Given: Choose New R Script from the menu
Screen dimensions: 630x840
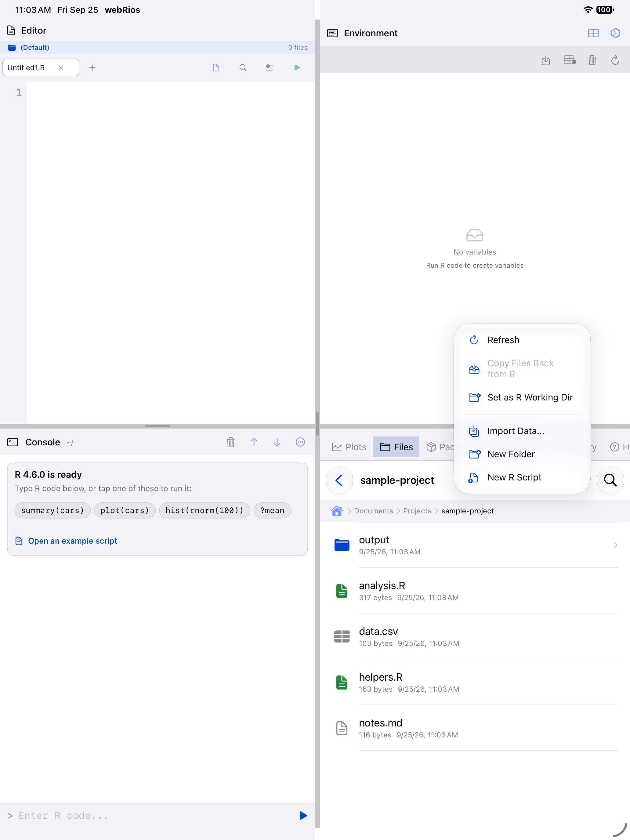Looking at the screenshot, I should pyautogui.click(x=522, y=477).
